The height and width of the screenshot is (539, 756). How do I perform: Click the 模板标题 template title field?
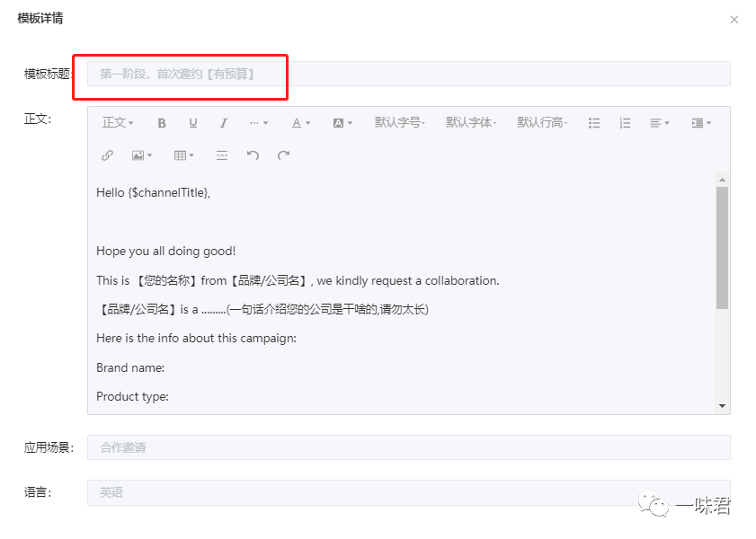click(x=408, y=74)
